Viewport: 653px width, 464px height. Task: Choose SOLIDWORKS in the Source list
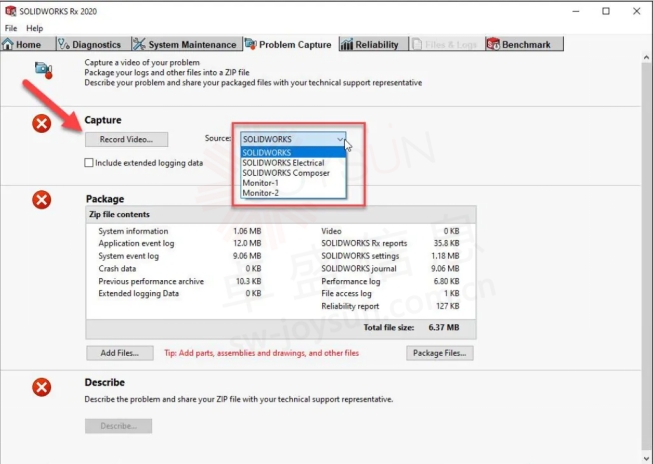293,152
